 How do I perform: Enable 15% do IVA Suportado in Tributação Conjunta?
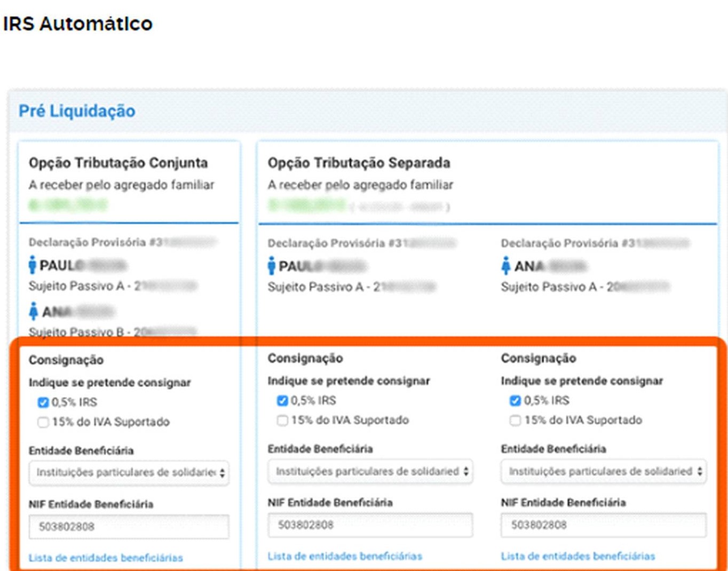click(43, 422)
